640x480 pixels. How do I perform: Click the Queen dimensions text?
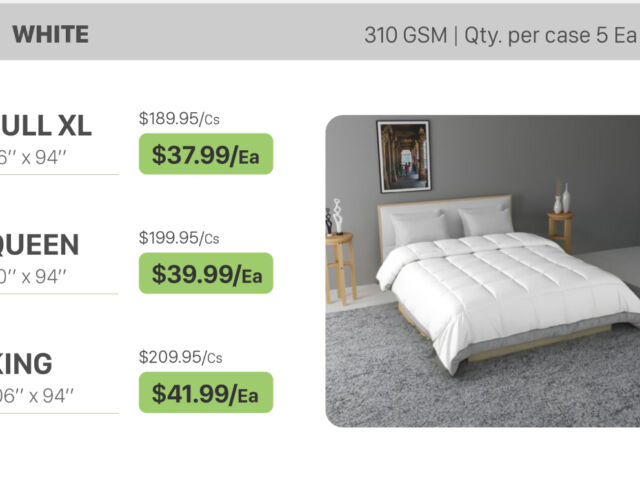[34, 276]
